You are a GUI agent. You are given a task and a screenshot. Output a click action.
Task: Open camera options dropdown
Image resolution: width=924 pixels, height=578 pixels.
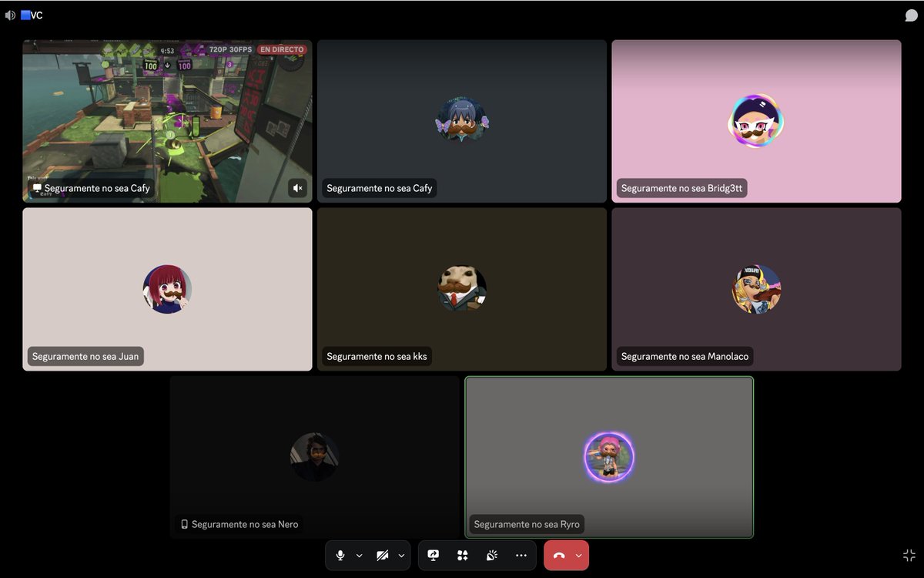(x=401, y=556)
